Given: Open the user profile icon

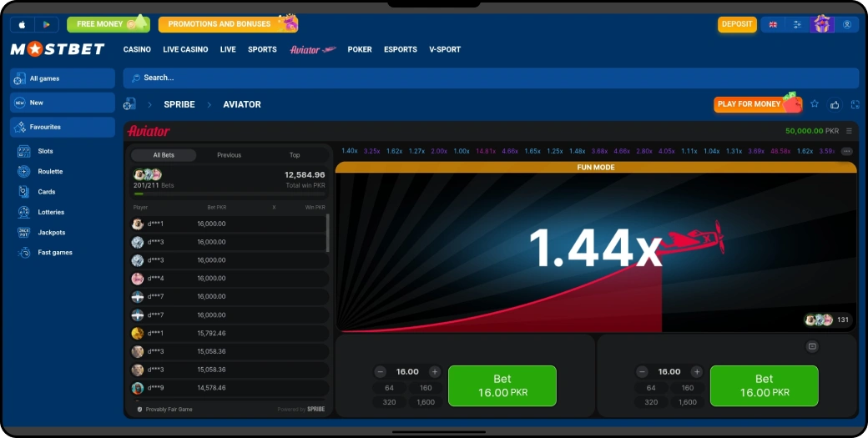Looking at the screenshot, I should pyautogui.click(x=847, y=25).
